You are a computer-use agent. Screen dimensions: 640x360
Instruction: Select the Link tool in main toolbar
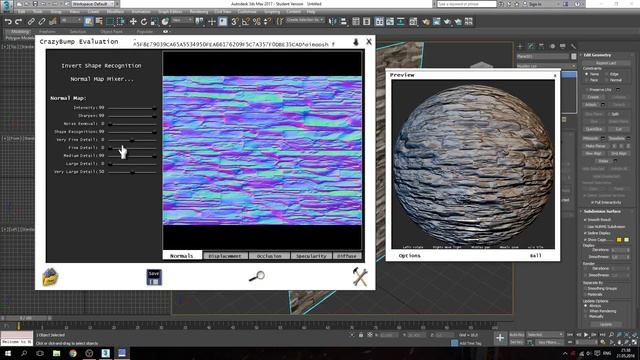(31, 21)
